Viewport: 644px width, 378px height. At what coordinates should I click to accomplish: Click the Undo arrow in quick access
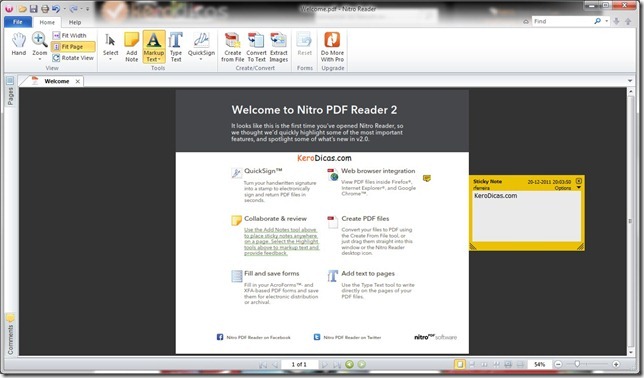tap(56, 9)
